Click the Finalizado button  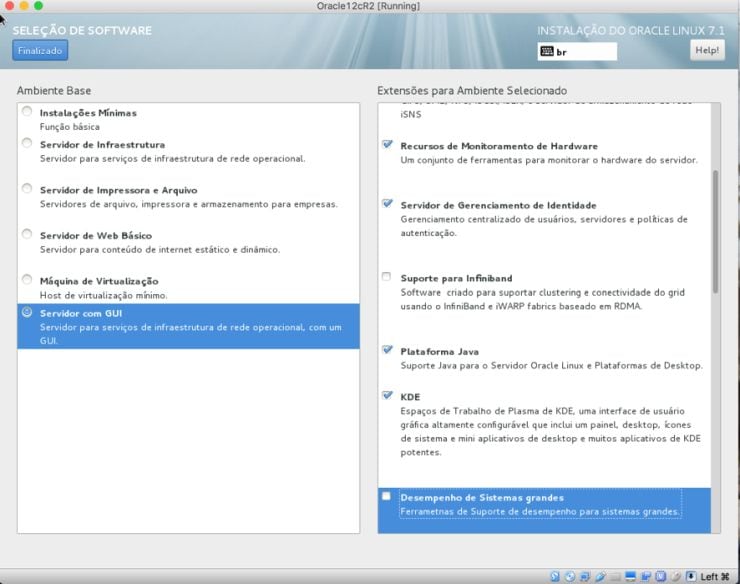click(x=40, y=51)
